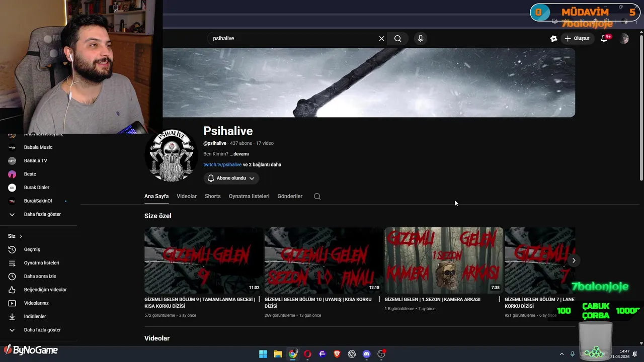
Task: Click the search magnifier button
Action: click(x=398, y=38)
